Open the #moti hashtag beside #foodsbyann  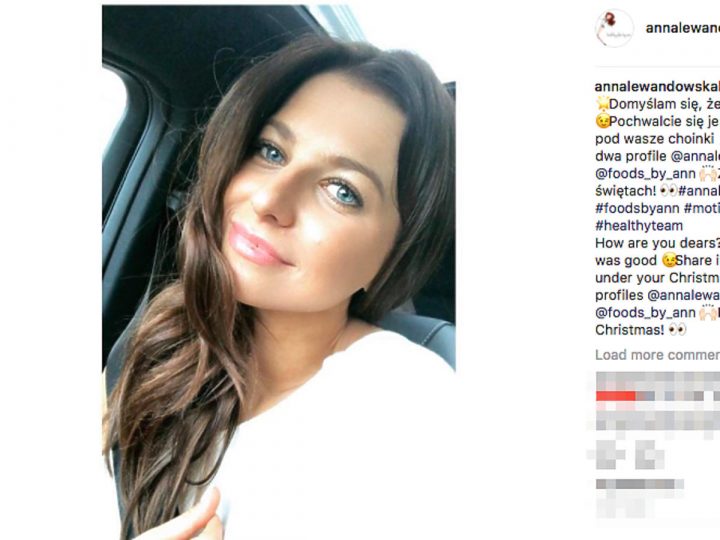[702, 208]
